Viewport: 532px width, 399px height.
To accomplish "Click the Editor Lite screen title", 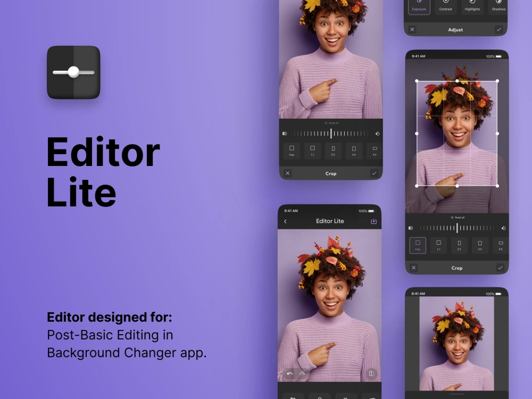I will (330, 221).
